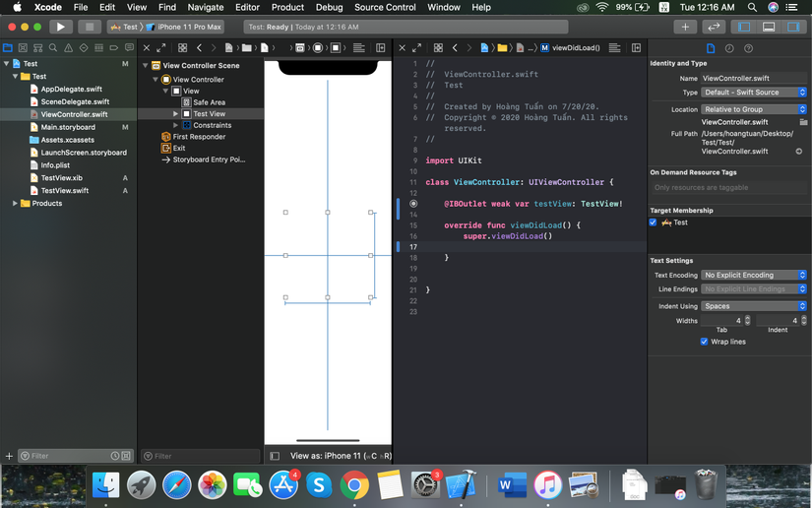
Task: Toggle Test target membership checkbox
Action: [x=654, y=222]
